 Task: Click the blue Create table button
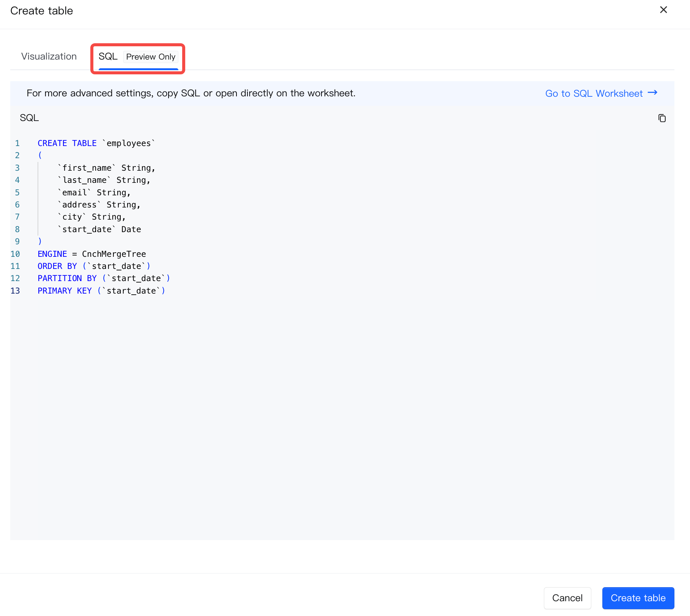click(x=638, y=598)
